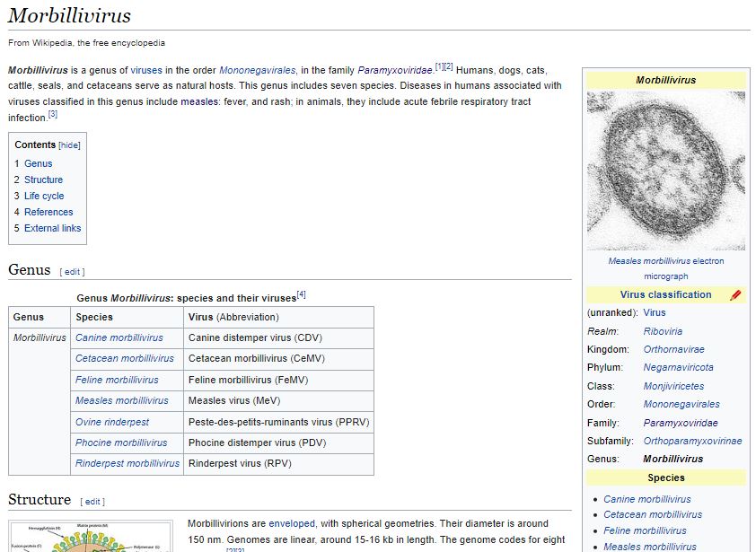This screenshot has width=756, height=552.
Task: Open the Negarnaviricota phylum link
Action: (678, 368)
